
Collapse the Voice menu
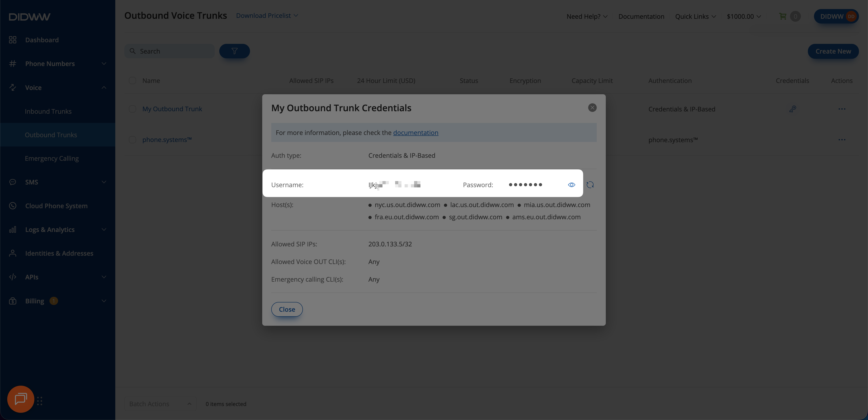tap(104, 87)
